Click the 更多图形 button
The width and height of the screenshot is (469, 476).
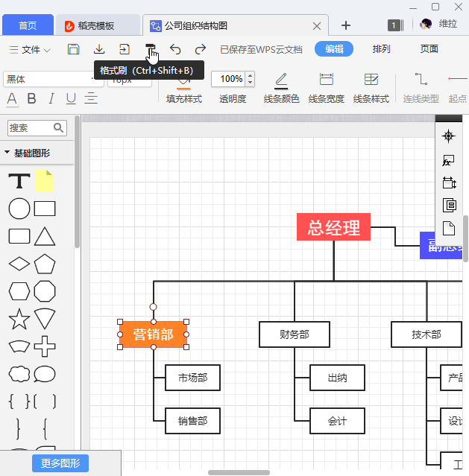click(60, 463)
